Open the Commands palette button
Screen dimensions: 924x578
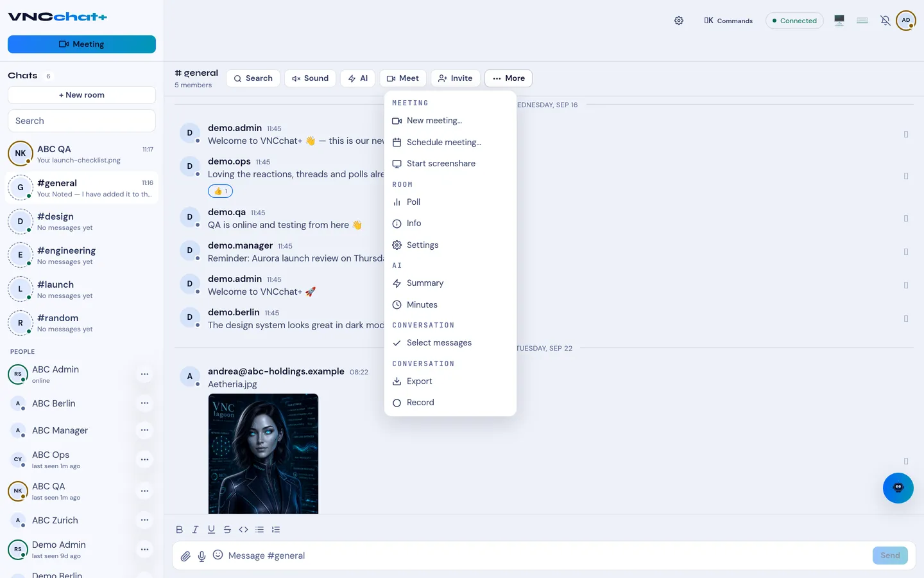[728, 21]
